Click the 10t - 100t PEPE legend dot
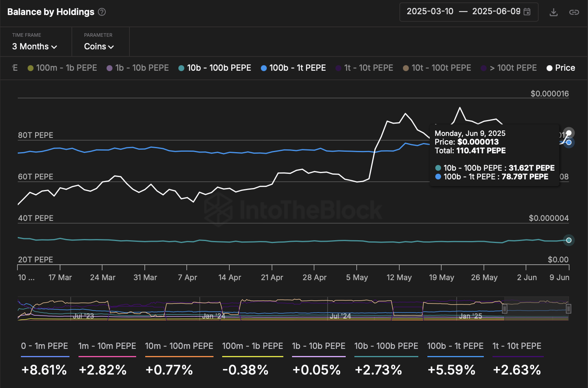Image resolution: width=588 pixels, height=388 pixels. 406,68
